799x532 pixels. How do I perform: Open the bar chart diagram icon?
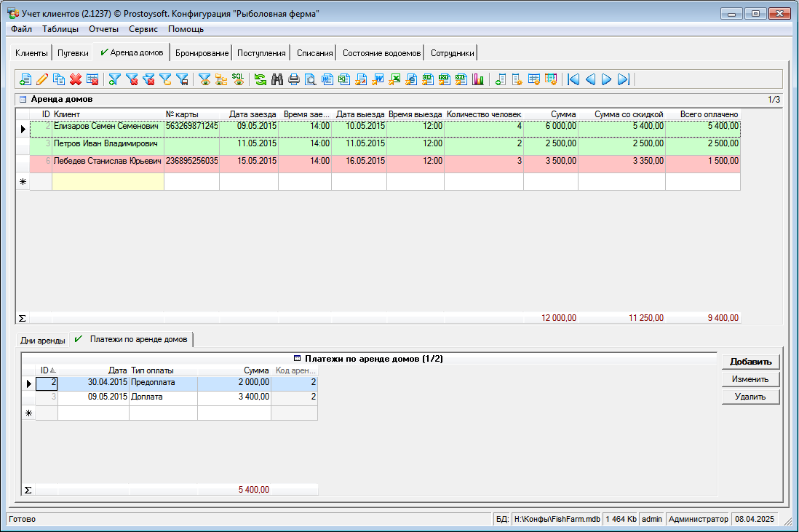pyautogui.click(x=478, y=80)
